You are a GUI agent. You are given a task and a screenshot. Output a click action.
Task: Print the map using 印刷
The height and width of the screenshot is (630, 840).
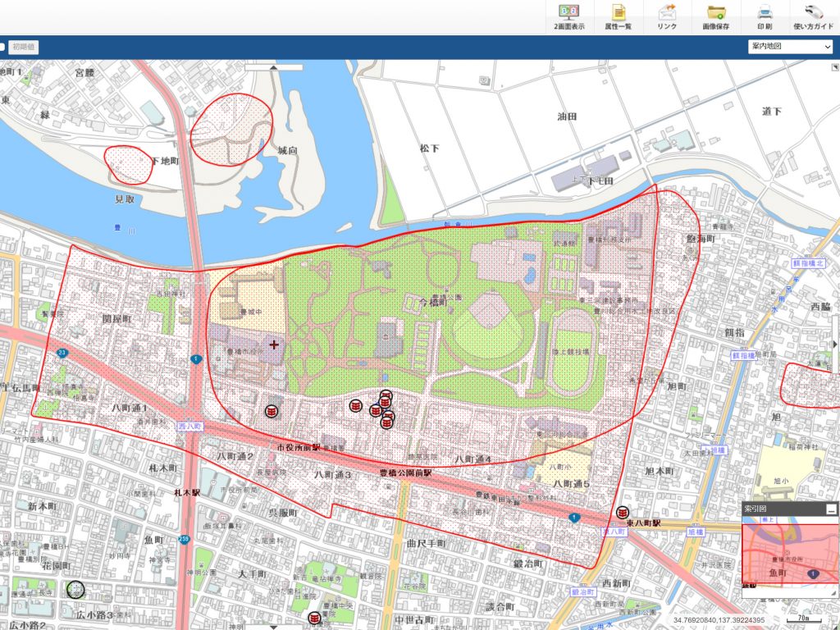pyautogui.click(x=765, y=17)
